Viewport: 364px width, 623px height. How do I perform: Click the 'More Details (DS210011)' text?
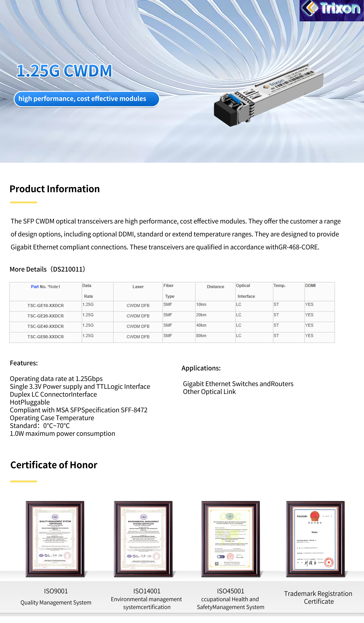(48, 269)
